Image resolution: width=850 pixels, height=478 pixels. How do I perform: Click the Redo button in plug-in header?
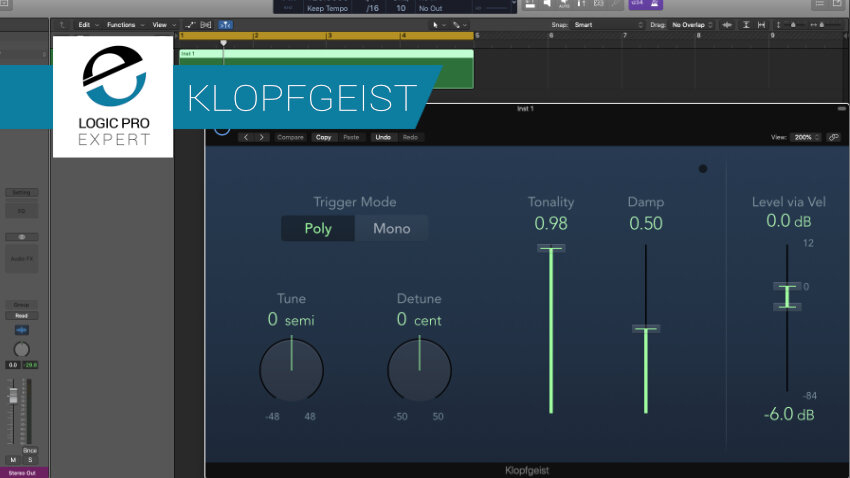pyautogui.click(x=410, y=137)
